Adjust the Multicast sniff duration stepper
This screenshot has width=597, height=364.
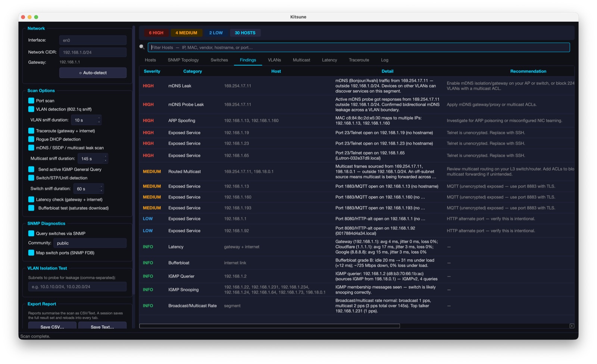pos(106,159)
